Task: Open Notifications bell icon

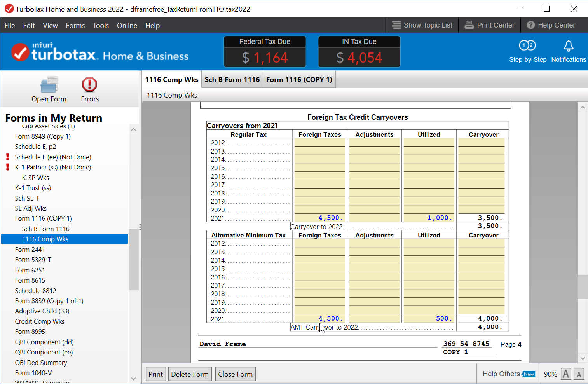Action: 568,46
